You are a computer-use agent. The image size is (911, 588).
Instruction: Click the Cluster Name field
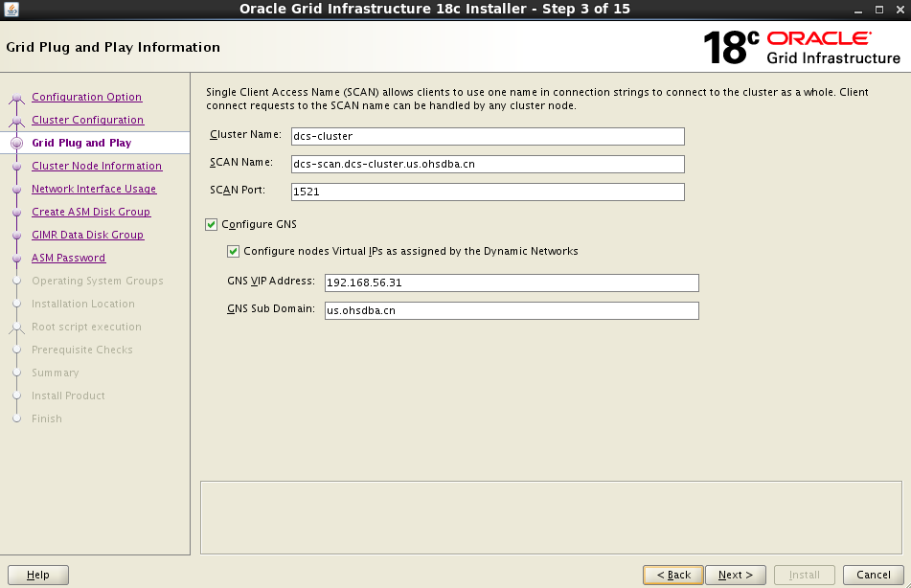click(488, 137)
